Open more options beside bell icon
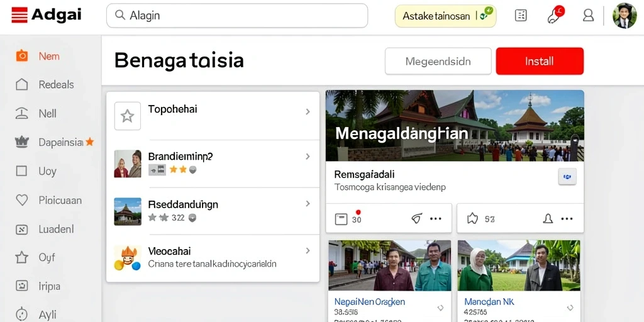The width and height of the screenshot is (644, 322). [567, 219]
